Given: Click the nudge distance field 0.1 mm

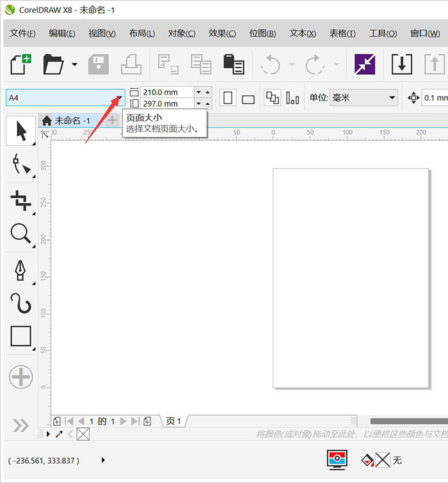Looking at the screenshot, I should [435, 98].
